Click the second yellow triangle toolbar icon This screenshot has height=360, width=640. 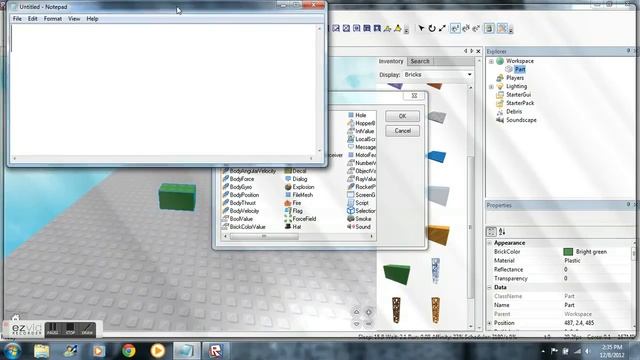[398, 28]
